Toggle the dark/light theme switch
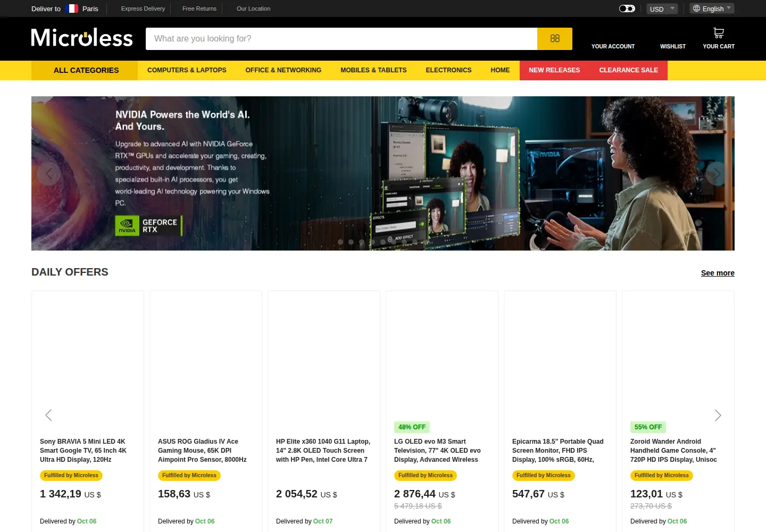The width and height of the screenshot is (766, 532). pos(627,9)
